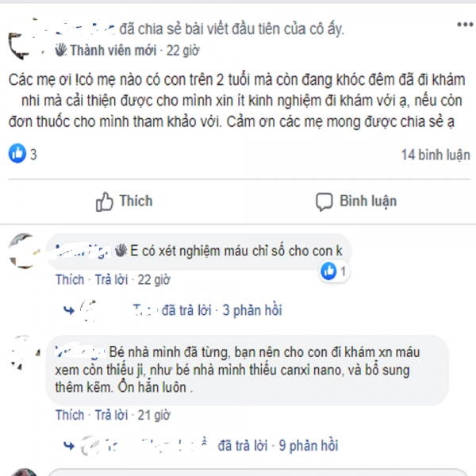Click the reply arrow icon before 9 phản hồi
This screenshot has height=476, width=476.
point(69,446)
